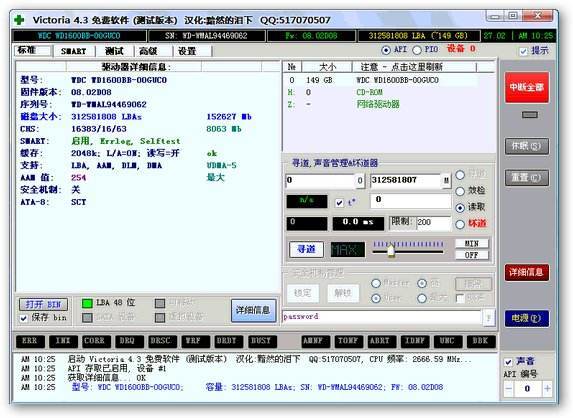Click the 重置 (C) reset button
This screenshot has height=418, width=573.
pos(527,178)
